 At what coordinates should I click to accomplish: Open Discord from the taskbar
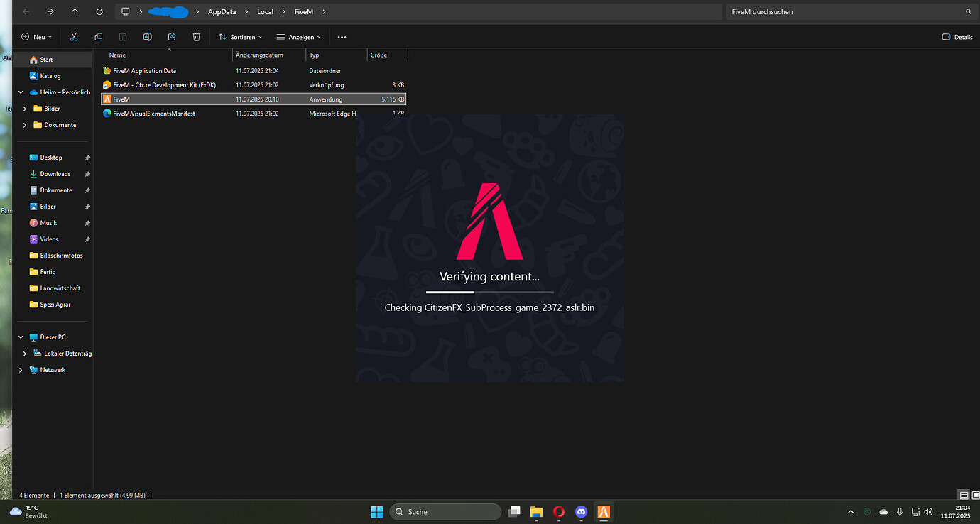coord(582,511)
